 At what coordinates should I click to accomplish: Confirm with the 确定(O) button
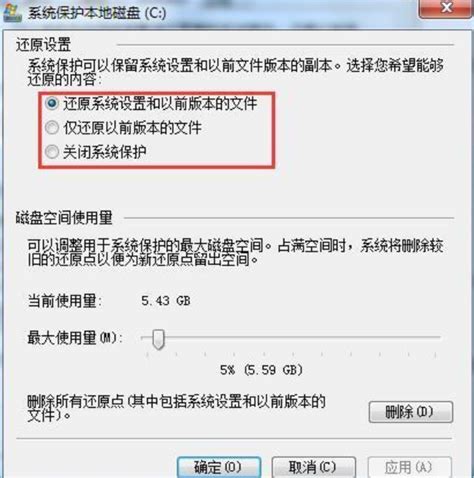(x=219, y=467)
